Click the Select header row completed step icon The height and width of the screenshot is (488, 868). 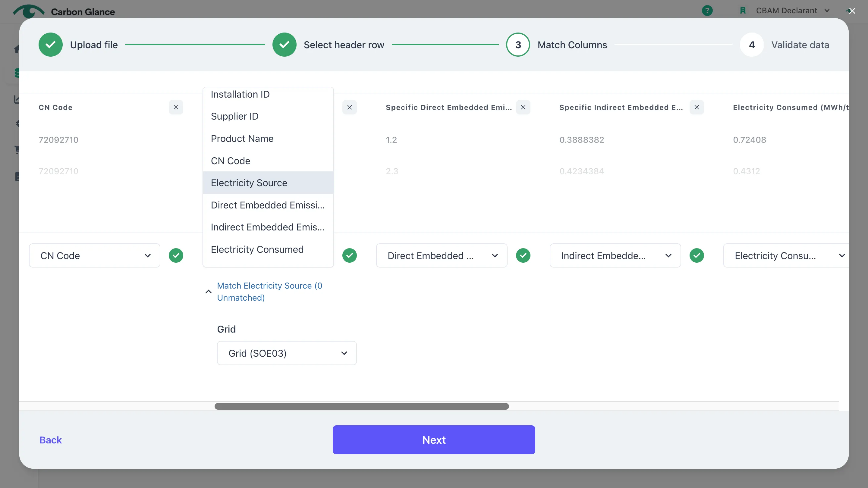point(284,45)
